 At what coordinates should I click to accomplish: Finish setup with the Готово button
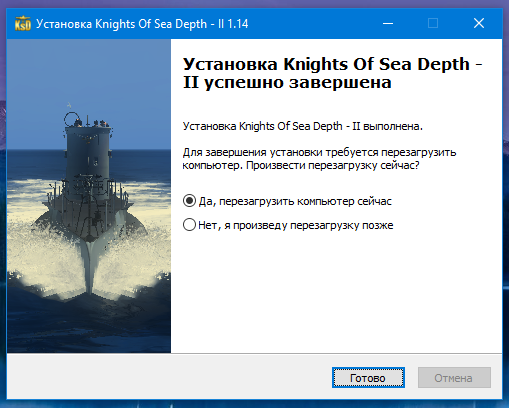click(368, 378)
